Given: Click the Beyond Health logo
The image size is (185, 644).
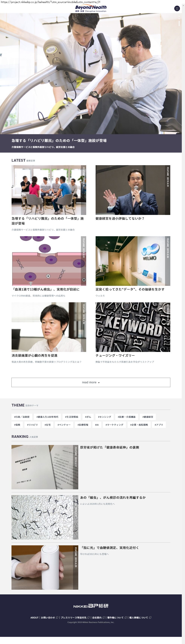Looking at the screenshot, I should coord(91,9).
